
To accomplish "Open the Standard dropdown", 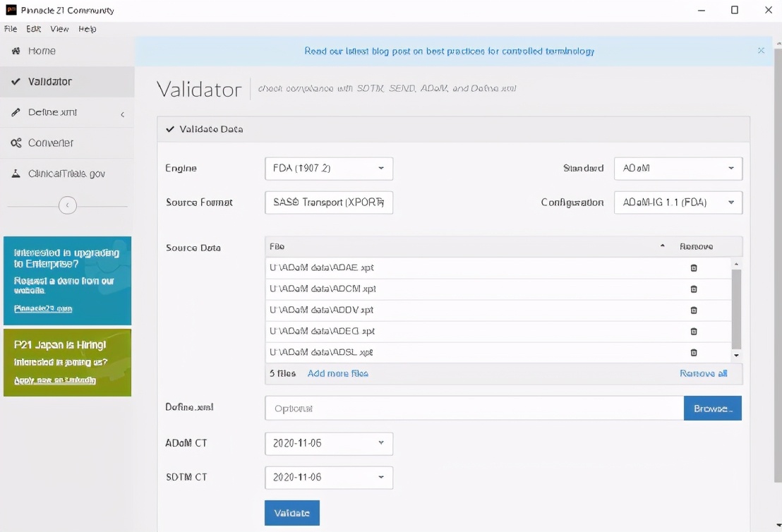I will 678,169.
